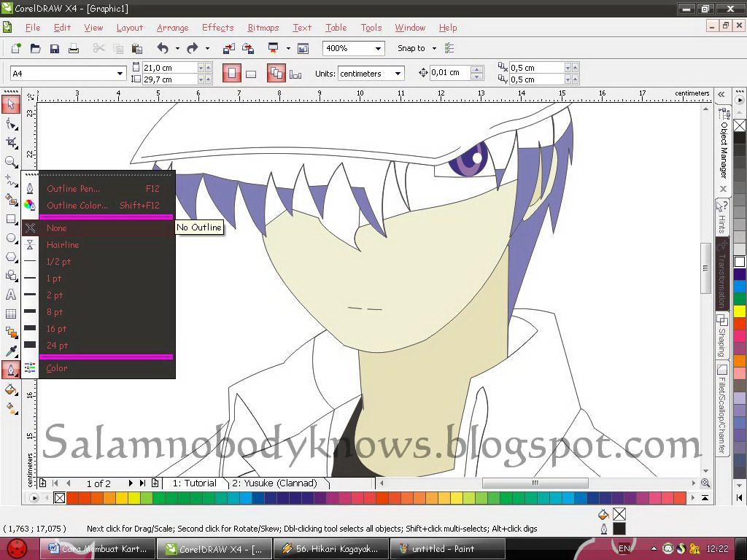The width and height of the screenshot is (747, 560).
Task: Open Welcome screen icon
Action: [303, 48]
